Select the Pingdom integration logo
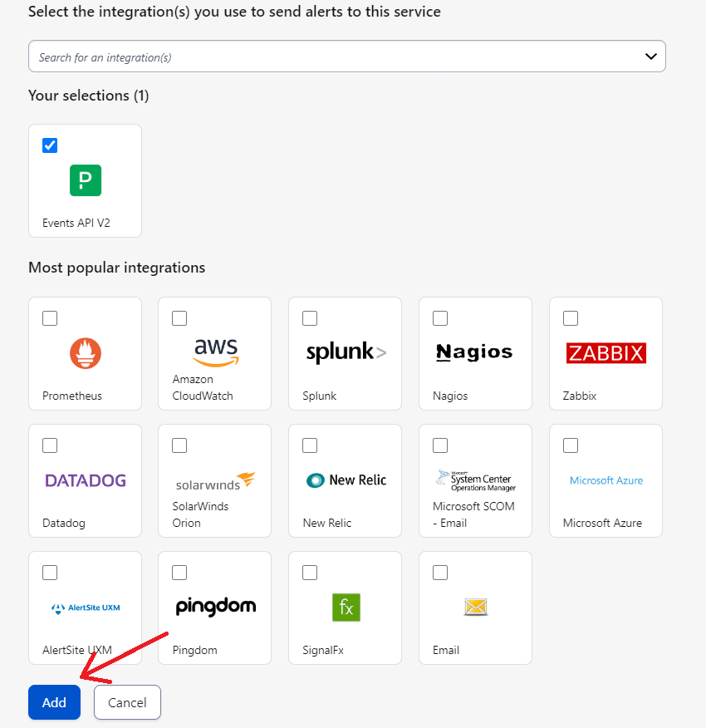Viewport: 706px width, 728px height. pos(214,606)
